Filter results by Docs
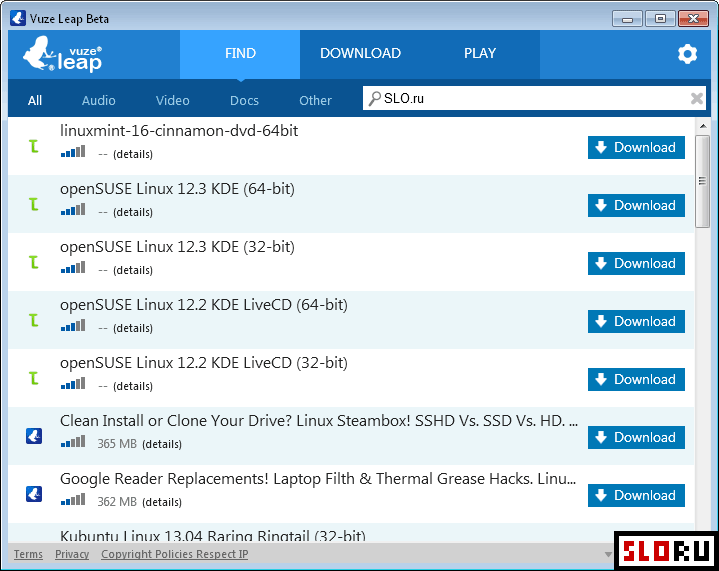719x571 pixels. click(244, 100)
